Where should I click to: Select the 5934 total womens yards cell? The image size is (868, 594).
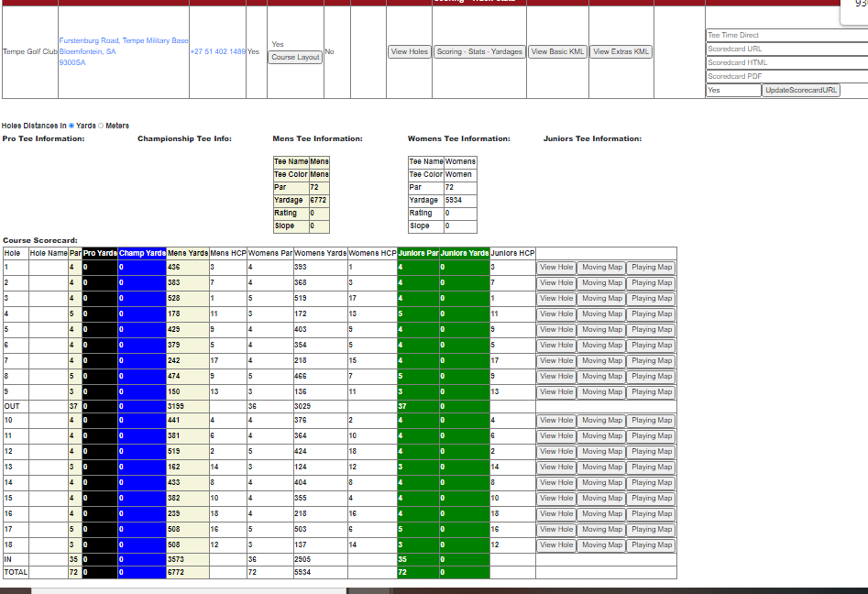(x=321, y=572)
